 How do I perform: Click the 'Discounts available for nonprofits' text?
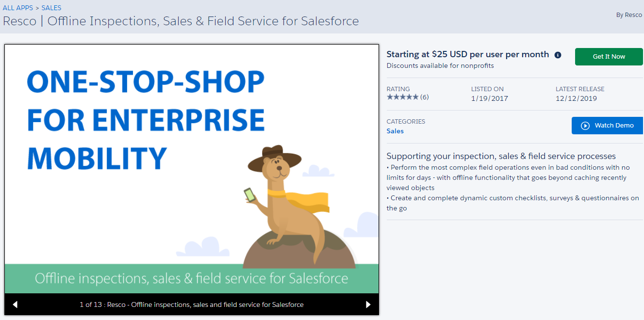pos(440,65)
